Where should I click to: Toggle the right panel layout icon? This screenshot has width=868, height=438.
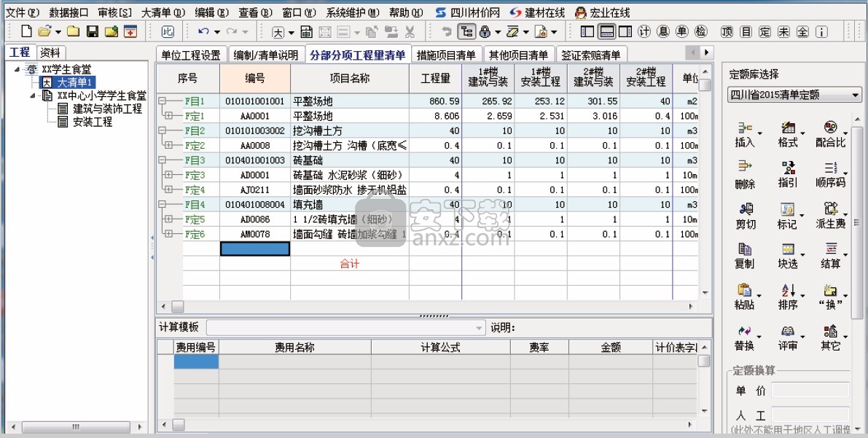625,31
